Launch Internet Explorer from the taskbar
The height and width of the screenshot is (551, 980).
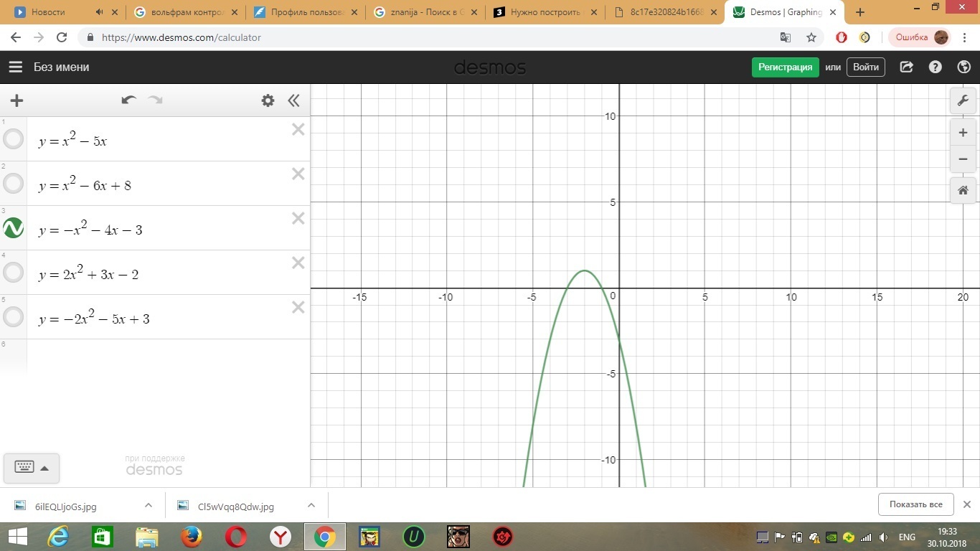58,537
